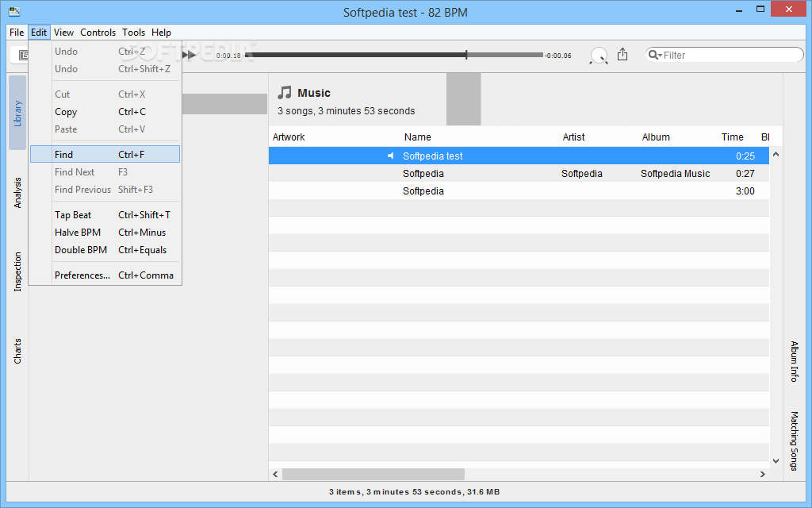Click the application icon in title bar

(14, 11)
